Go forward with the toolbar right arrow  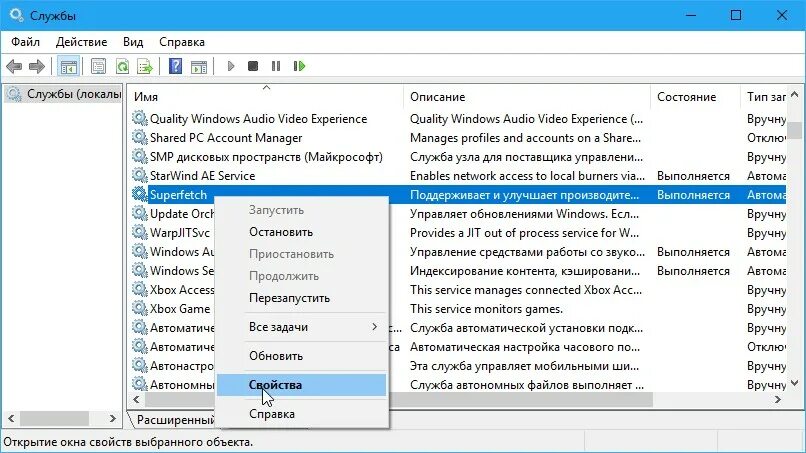coord(37,66)
